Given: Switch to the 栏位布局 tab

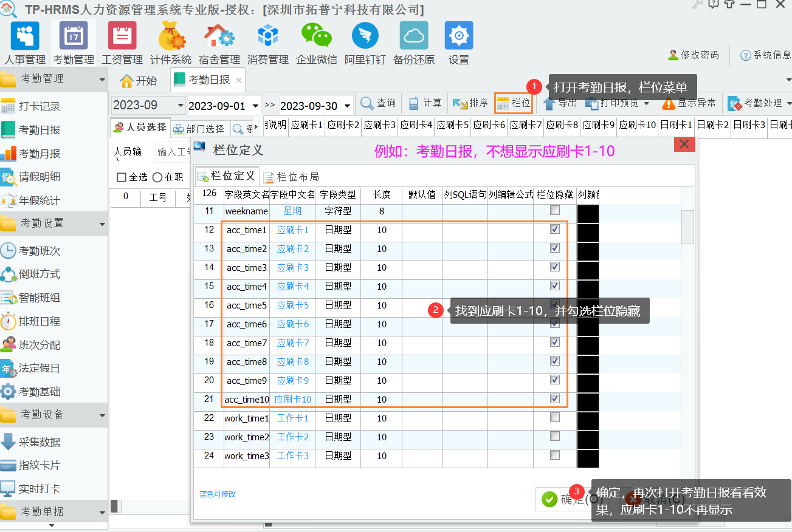Looking at the screenshot, I should pos(291,177).
